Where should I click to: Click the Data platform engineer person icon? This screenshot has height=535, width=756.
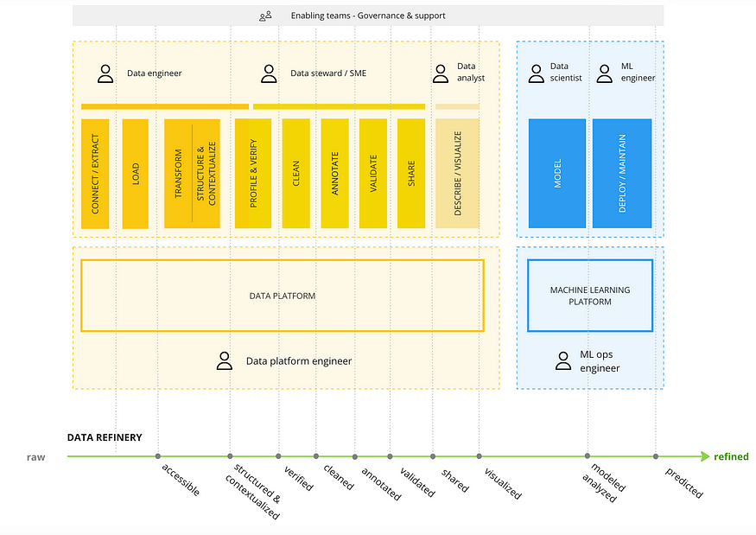click(225, 360)
